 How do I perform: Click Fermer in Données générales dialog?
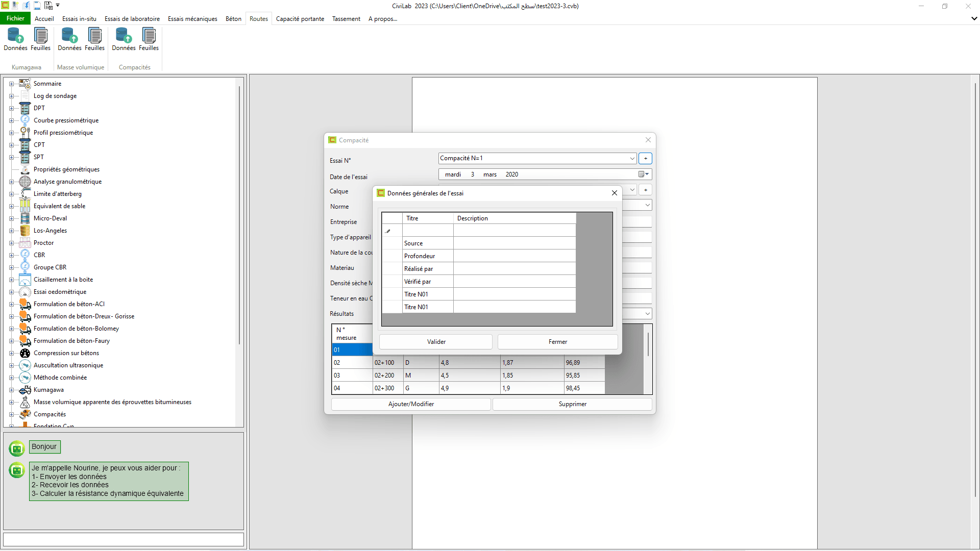pos(558,342)
